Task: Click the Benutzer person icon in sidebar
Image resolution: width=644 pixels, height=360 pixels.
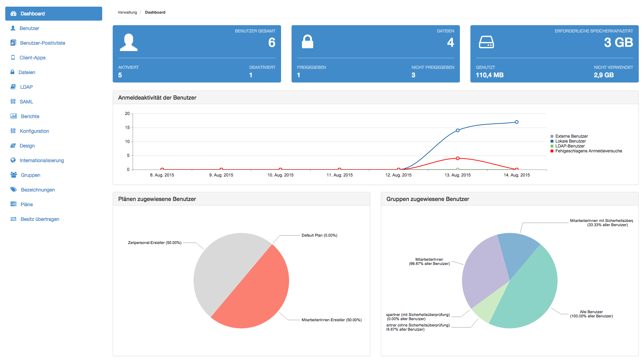Action: 13,28
